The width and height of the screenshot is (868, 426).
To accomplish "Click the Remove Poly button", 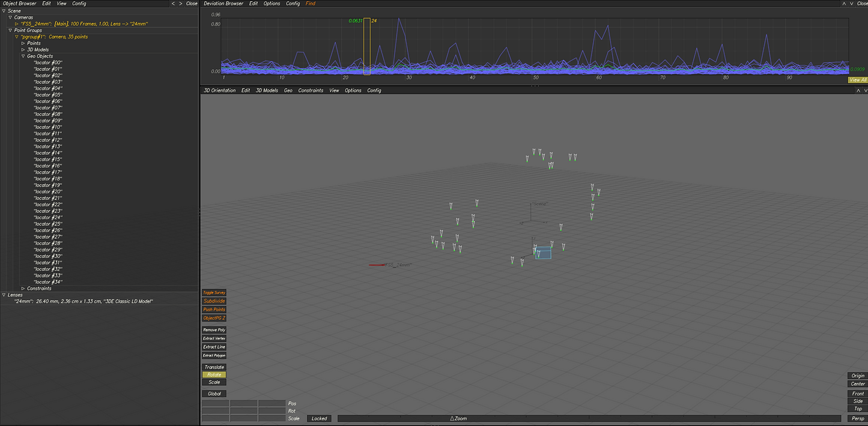I will coord(214,330).
